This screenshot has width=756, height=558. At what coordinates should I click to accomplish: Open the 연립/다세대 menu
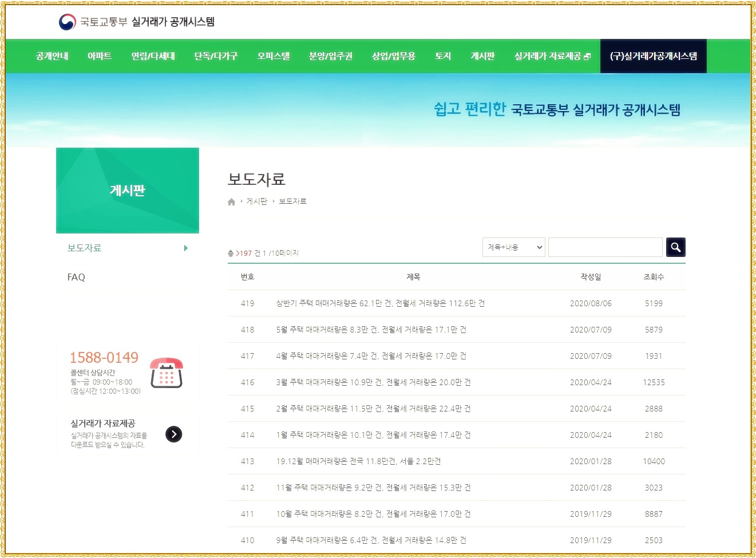click(153, 56)
